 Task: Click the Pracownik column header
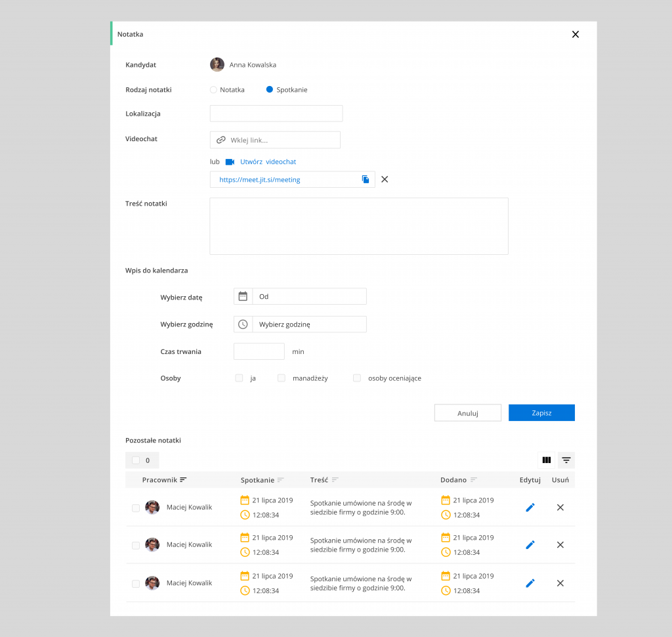pos(159,480)
